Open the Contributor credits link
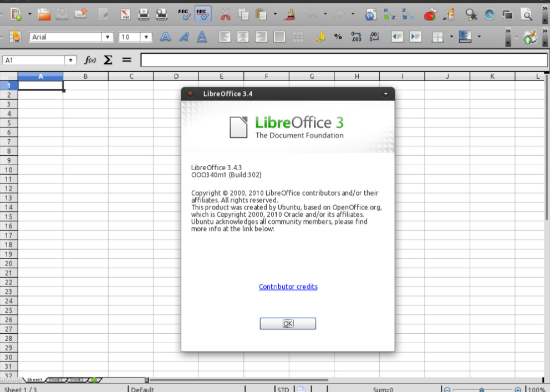This screenshot has width=550, height=392. point(288,287)
